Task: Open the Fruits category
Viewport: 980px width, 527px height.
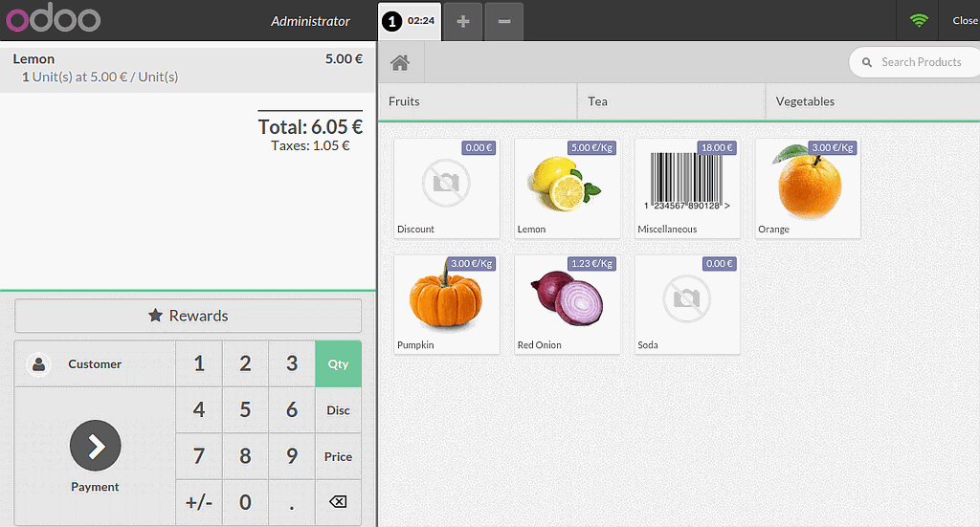Action: click(477, 101)
